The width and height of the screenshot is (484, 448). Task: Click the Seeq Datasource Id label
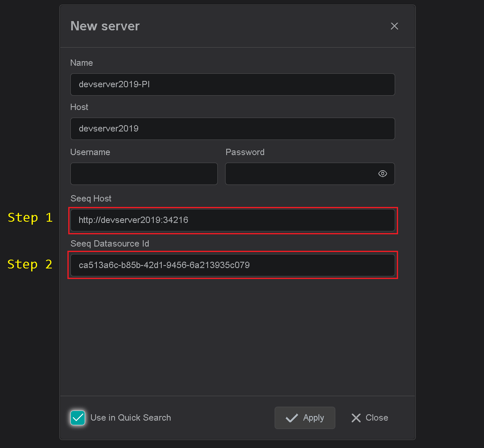coord(110,244)
